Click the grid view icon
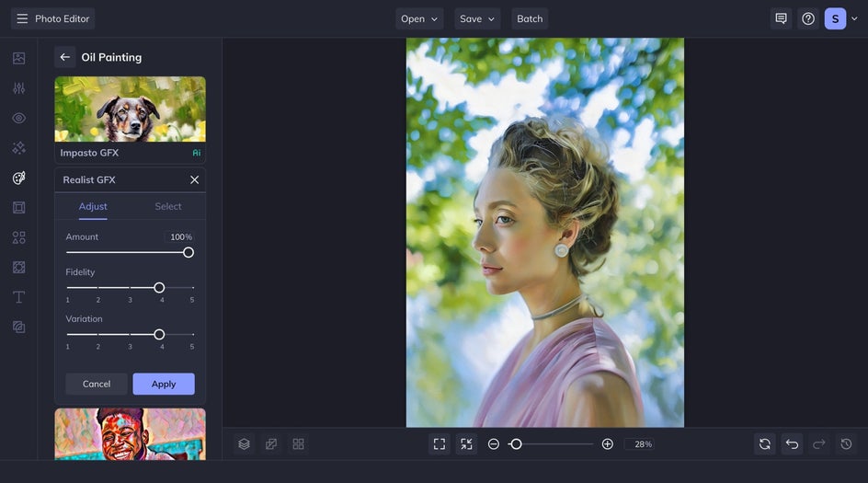Image resolution: width=868 pixels, height=483 pixels. click(x=298, y=444)
